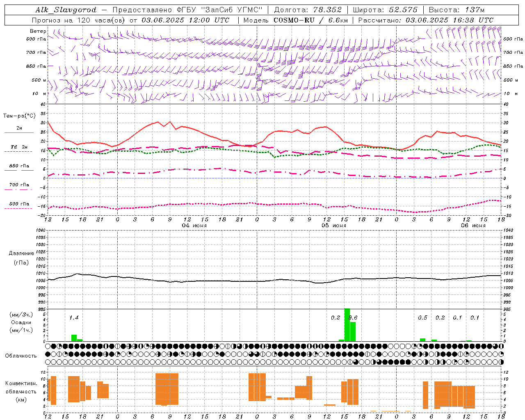
Task: Click the (гПа) unit under Давление
Action: (x=21, y=262)
